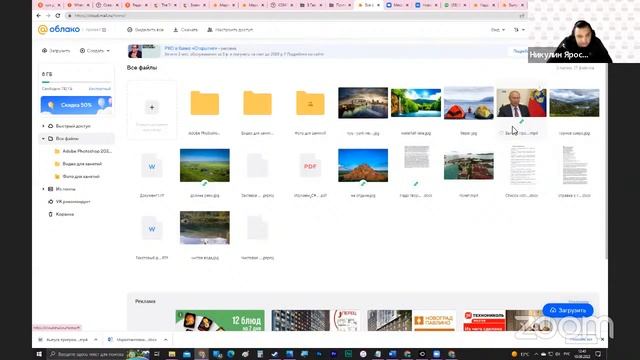The image size is (640, 360).
Task: Click the storage usage progress bar
Action: click(76, 82)
